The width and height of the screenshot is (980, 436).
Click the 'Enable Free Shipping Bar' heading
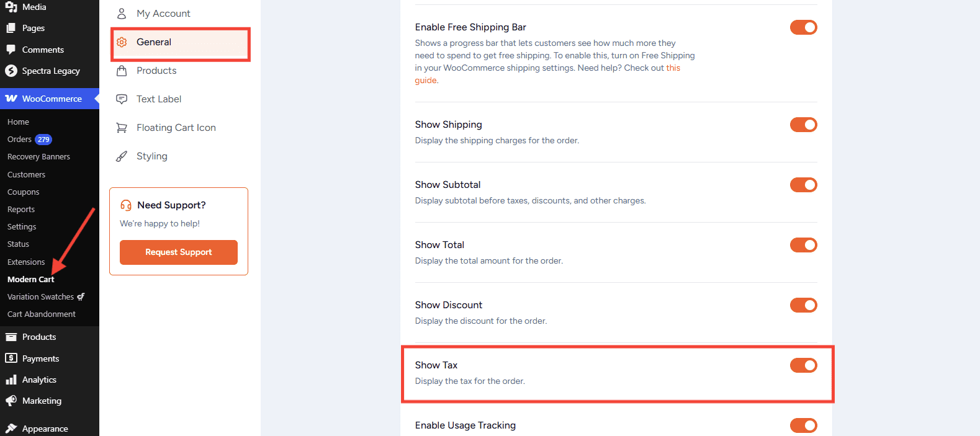[470, 27]
